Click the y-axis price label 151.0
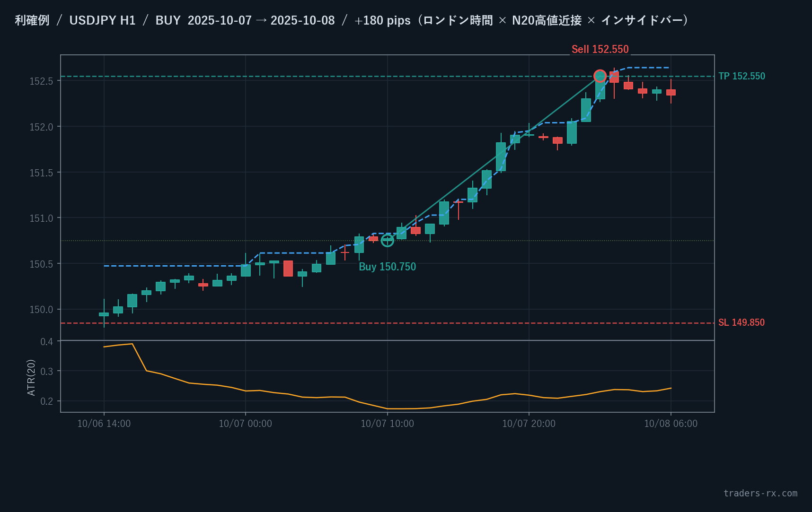The image size is (812, 512). pyautogui.click(x=41, y=218)
